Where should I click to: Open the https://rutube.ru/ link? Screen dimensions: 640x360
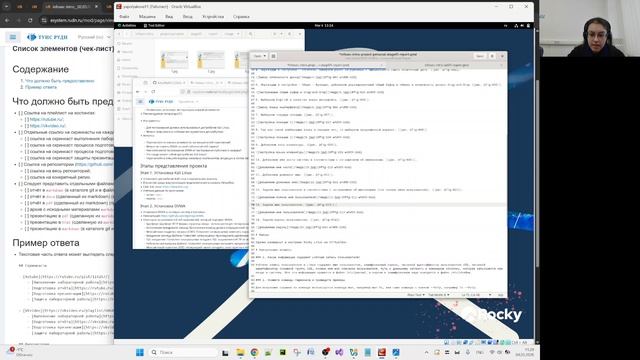click(x=46, y=119)
